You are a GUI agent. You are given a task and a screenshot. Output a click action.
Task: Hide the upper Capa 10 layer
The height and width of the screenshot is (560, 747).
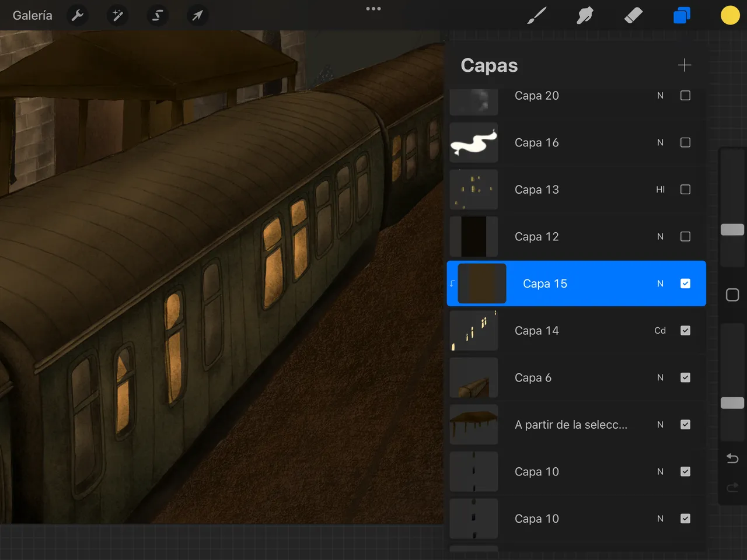point(686,471)
